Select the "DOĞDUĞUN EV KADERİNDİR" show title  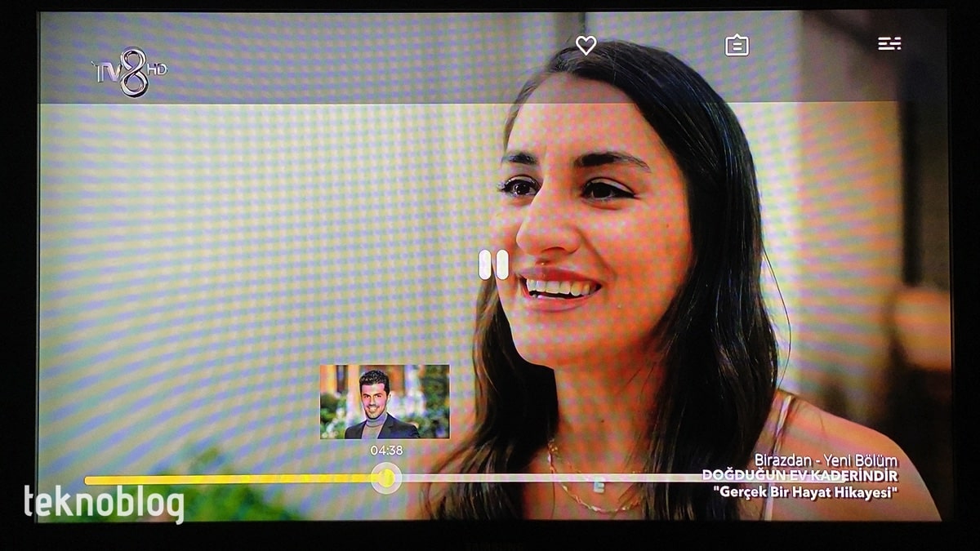pos(800,476)
